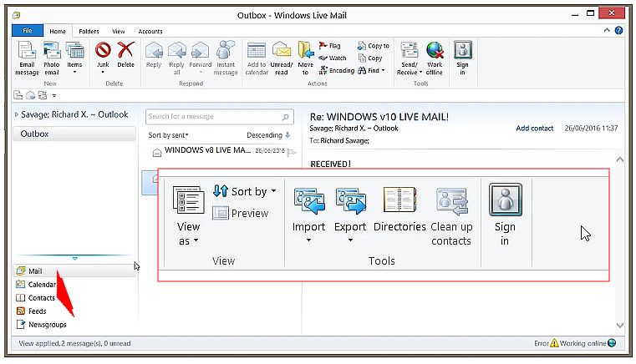Click the Error warning in status bar

pyautogui.click(x=546, y=343)
